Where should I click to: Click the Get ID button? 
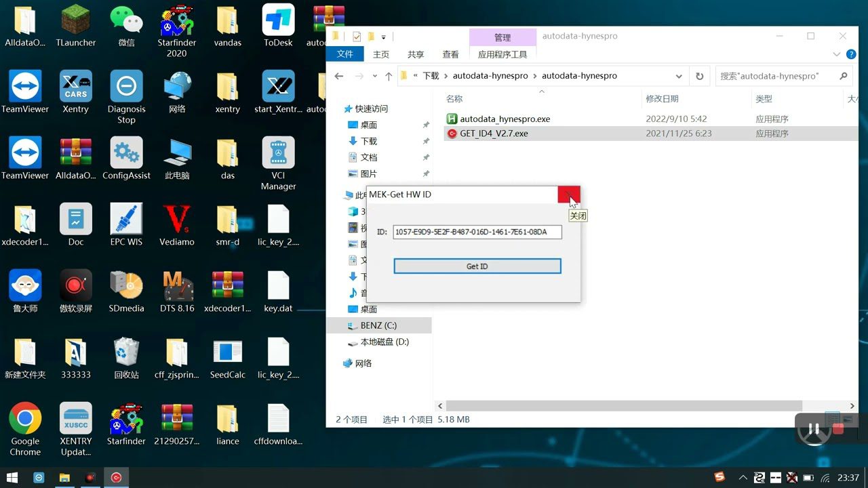(x=477, y=266)
